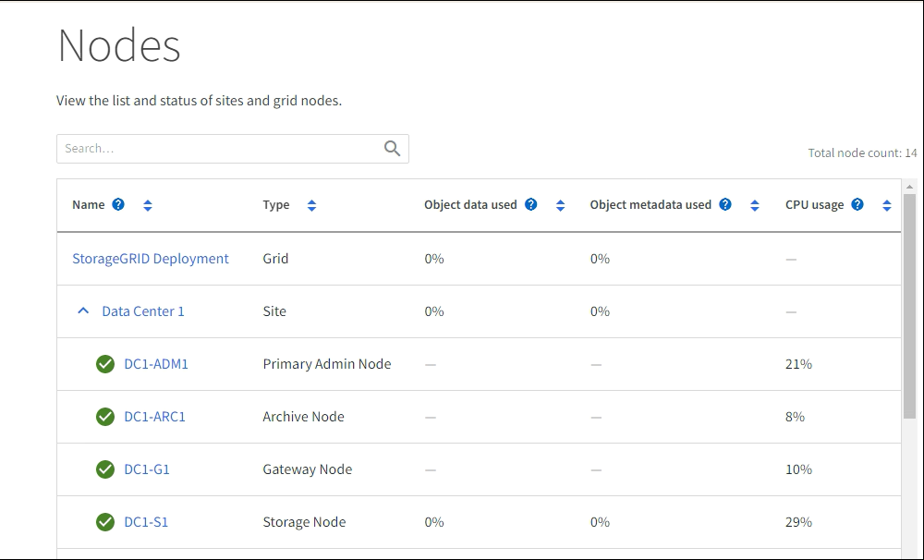Sort by Object data used column
Viewport: 924px width, 560px height.
[560, 205]
